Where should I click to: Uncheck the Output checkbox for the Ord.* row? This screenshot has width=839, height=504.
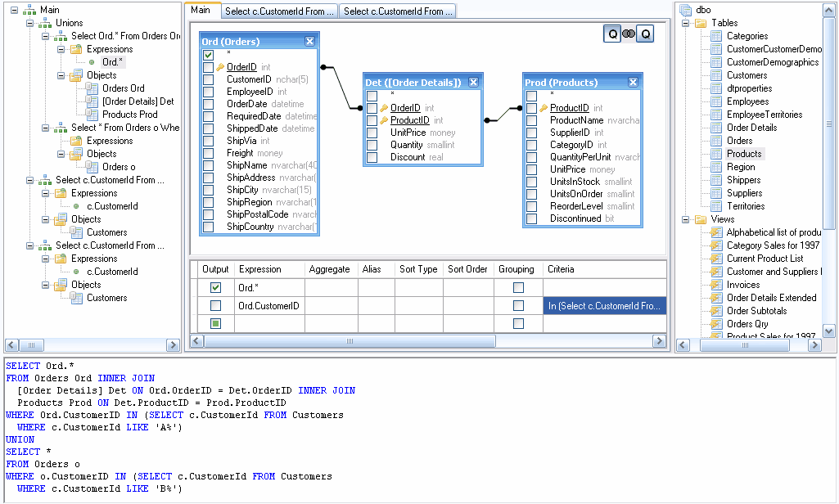[x=215, y=287]
